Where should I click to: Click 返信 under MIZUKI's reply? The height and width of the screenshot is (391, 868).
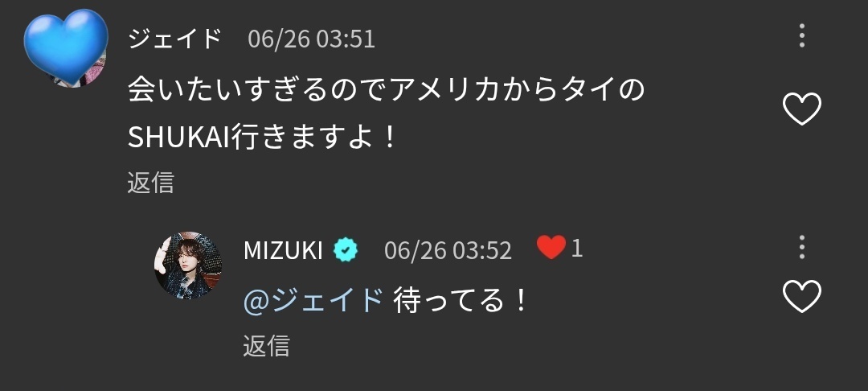pyautogui.click(x=266, y=345)
